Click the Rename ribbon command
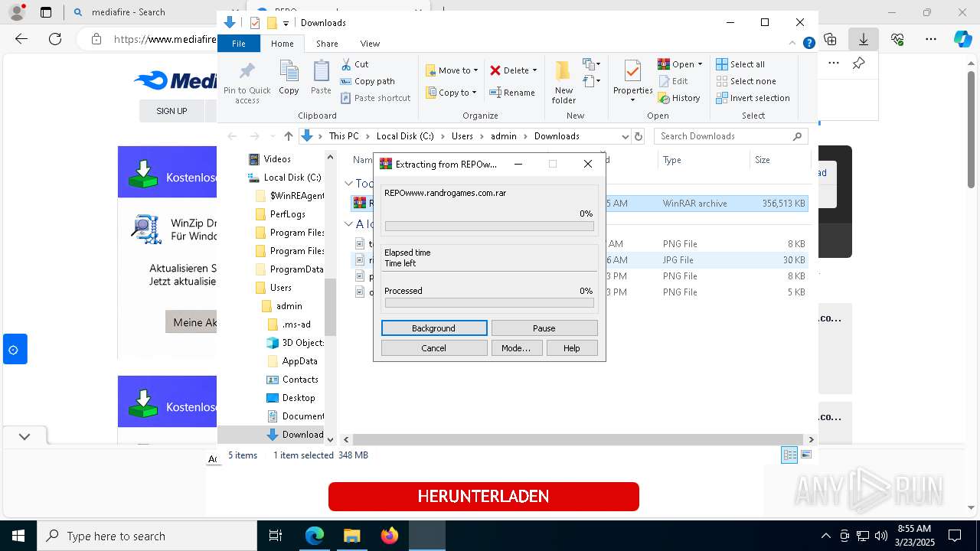 pos(512,93)
